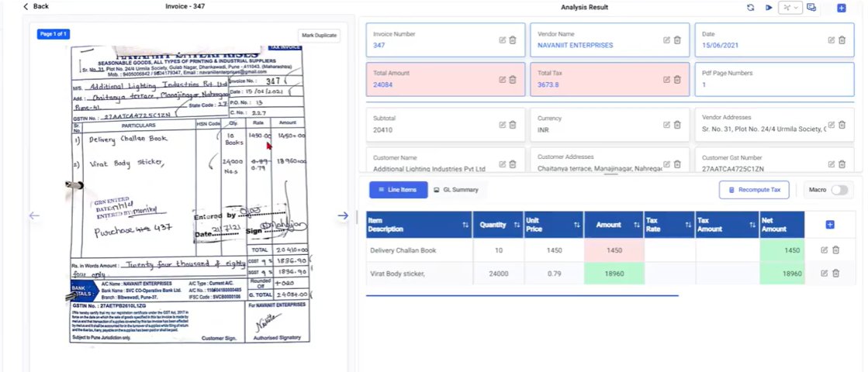Switch to the GL Summary tab
Viewport: 868px width, 372px height.
tap(456, 190)
